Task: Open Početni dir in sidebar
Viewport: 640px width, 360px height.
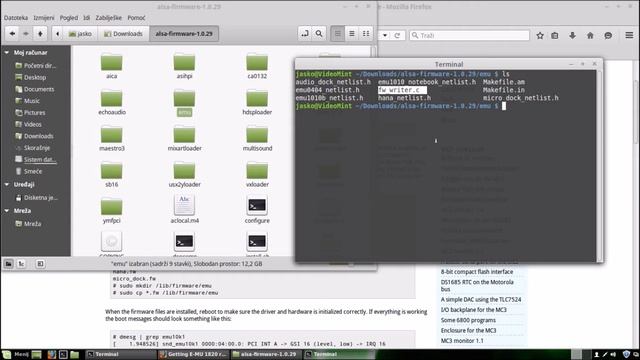Action: [x=36, y=65]
